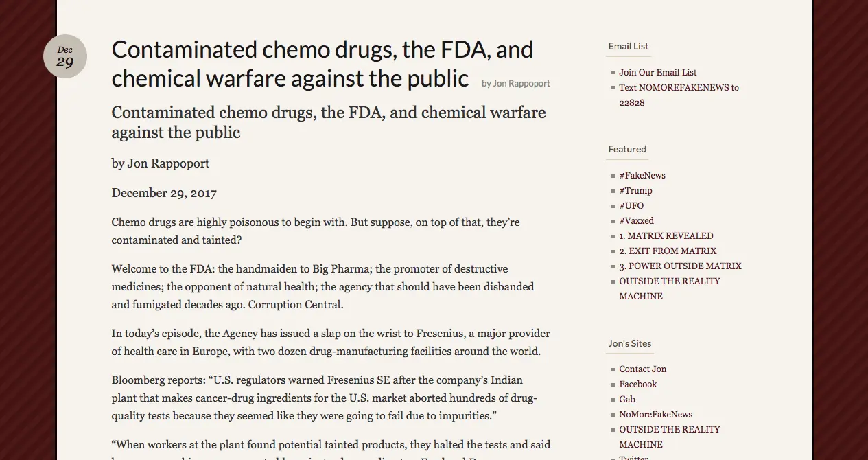Open 2. EXIT FROM MATRIX link
This screenshot has width=868, height=460.
(667, 251)
